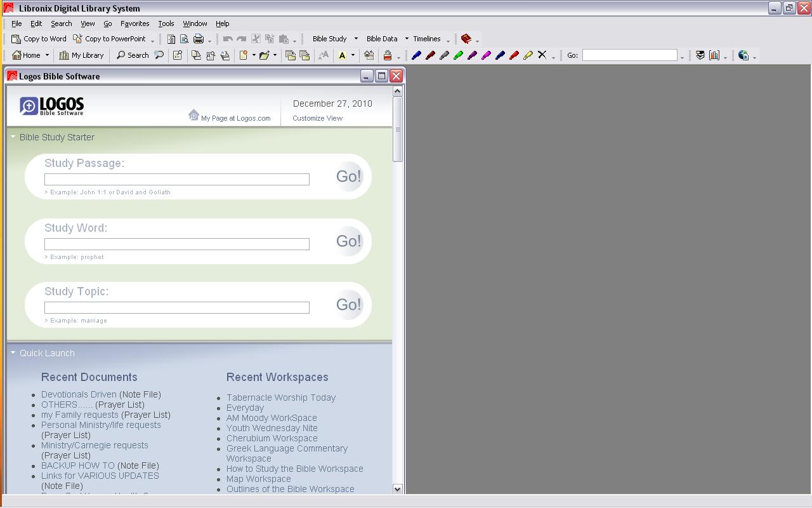Screen dimensions: 812x508
Task: Click the black X erase markup icon
Action: click(542, 55)
